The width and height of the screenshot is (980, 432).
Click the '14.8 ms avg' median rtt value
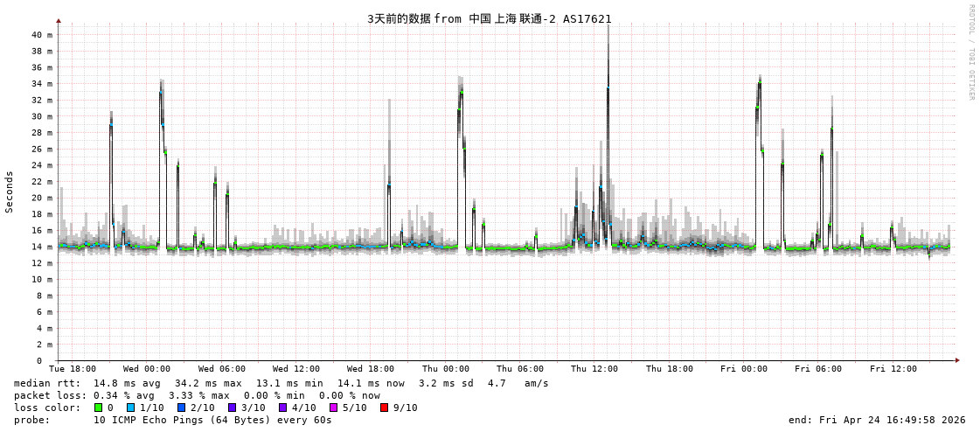pyautogui.click(x=127, y=383)
